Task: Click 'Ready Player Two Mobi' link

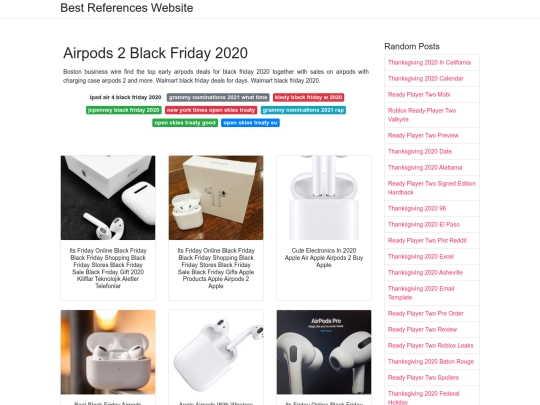Action: (x=419, y=95)
